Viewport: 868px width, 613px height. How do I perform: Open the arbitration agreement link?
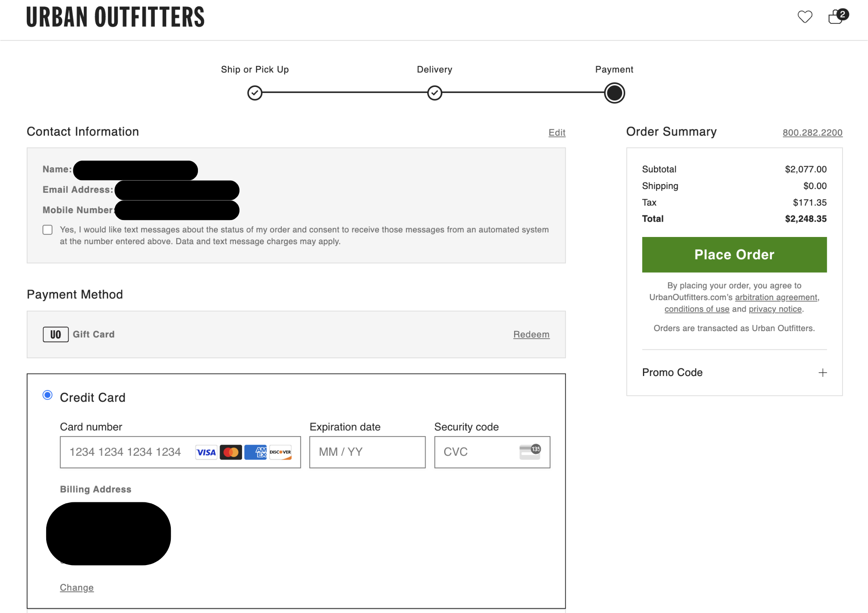pyautogui.click(x=776, y=298)
